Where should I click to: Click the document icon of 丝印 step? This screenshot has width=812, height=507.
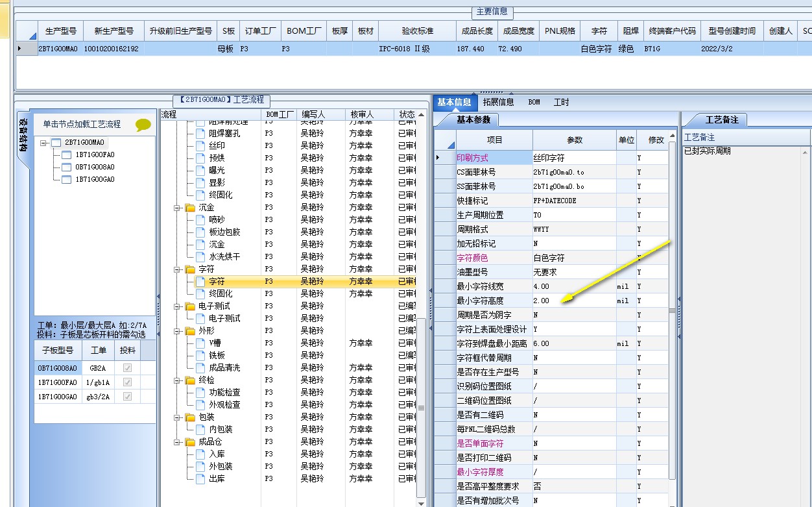pyautogui.click(x=200, y=145)
